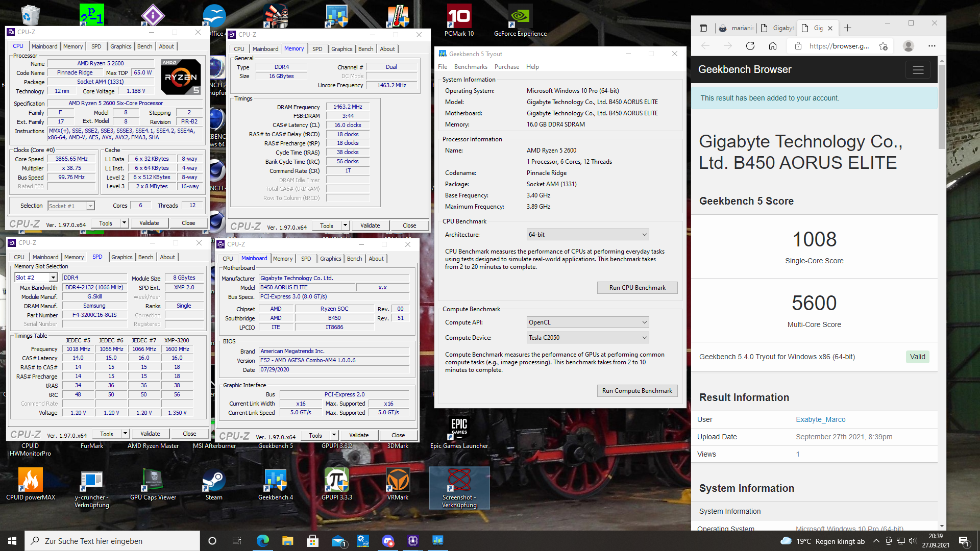This screenshot has height=551, width=980.
Task: Click the Windows taskbar search box
Action: [x=112, y=541]
